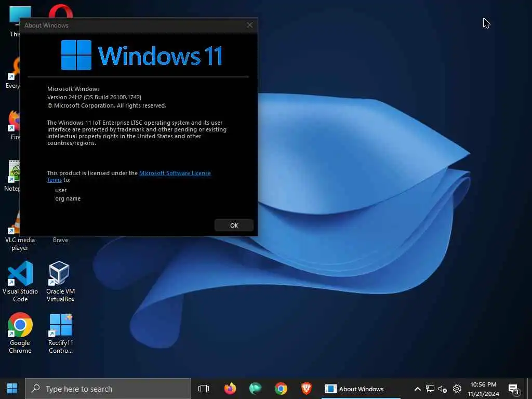Click OK in About Windows dialog

pyautogui.click(x=234, y=225)
